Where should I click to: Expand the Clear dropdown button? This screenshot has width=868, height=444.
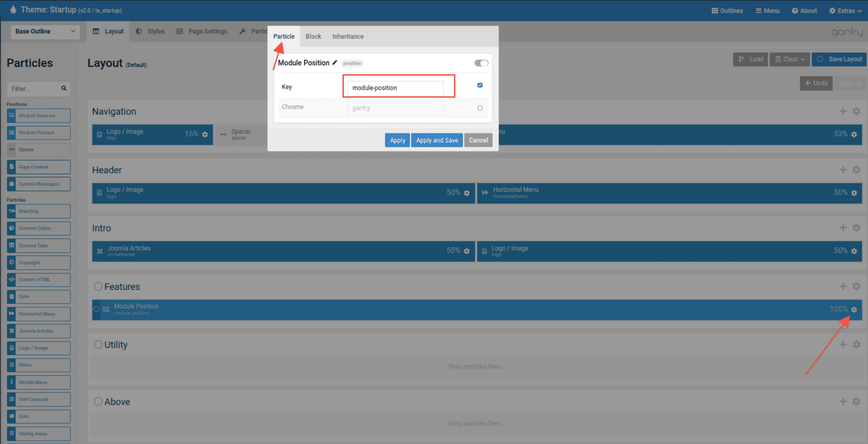[789, 59]
